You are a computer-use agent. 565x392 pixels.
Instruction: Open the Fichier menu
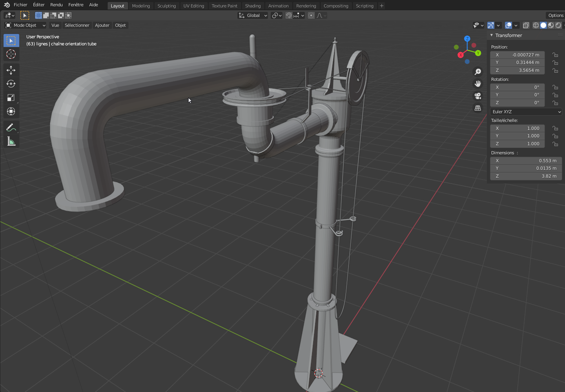point(20,5)
